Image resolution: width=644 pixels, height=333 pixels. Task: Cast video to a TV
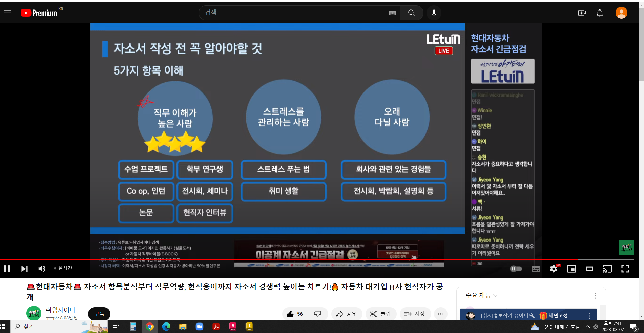(x=607, y=269)
